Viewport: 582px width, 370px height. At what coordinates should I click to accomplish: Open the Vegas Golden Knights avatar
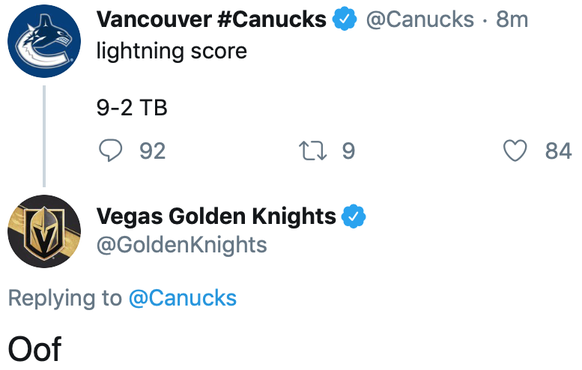tap(44, 231)
